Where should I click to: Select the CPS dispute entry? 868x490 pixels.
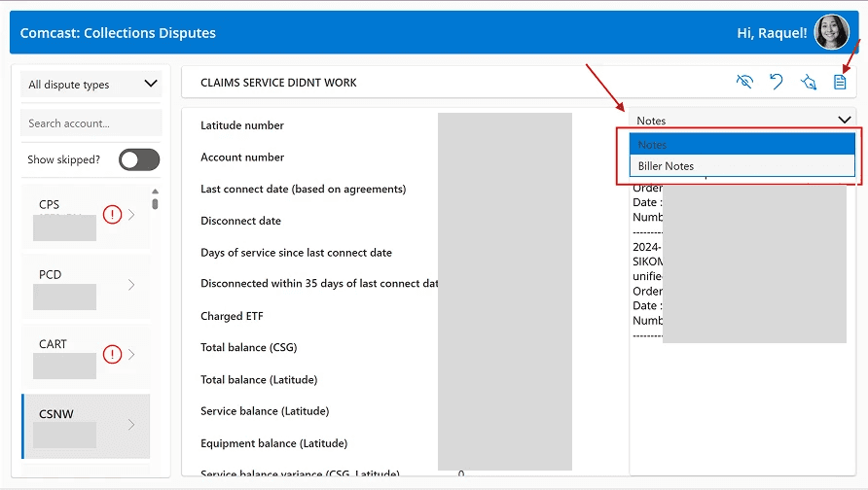pos(86,217)
